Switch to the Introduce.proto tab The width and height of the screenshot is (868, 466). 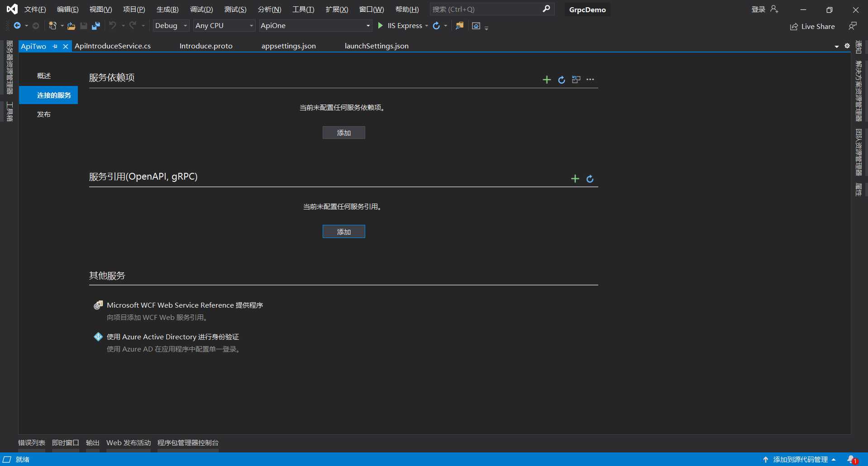[x=206, y=46]
